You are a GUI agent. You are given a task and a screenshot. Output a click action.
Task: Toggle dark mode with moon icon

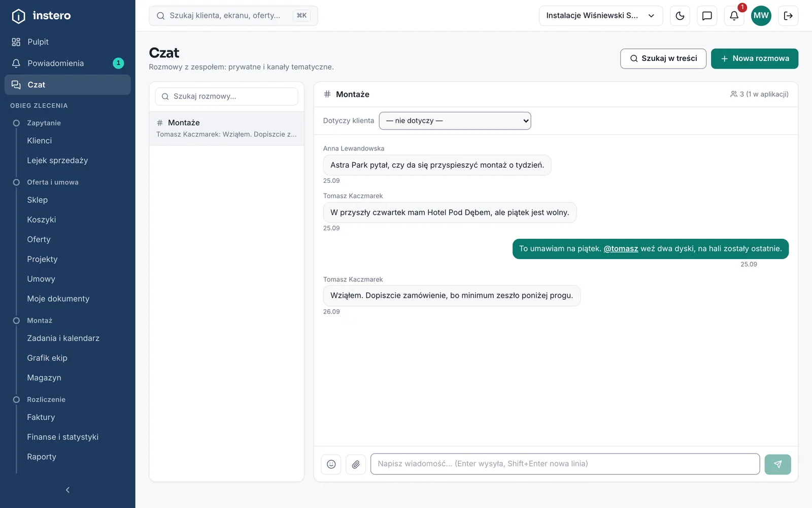[680, 16]
